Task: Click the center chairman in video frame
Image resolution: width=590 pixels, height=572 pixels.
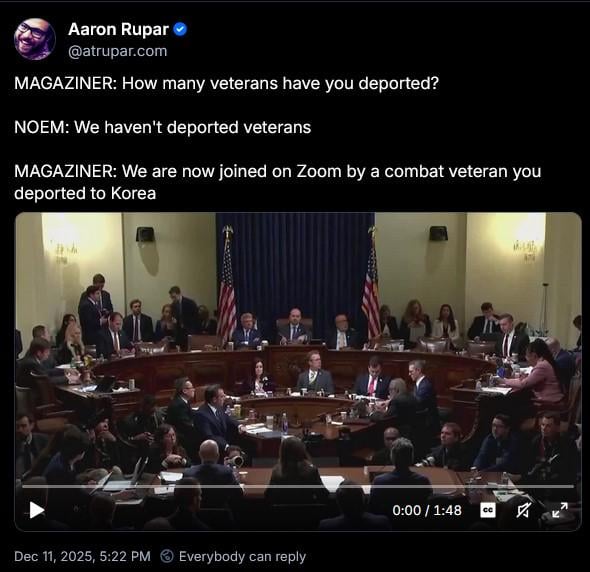Action: (x=294, y=327)
